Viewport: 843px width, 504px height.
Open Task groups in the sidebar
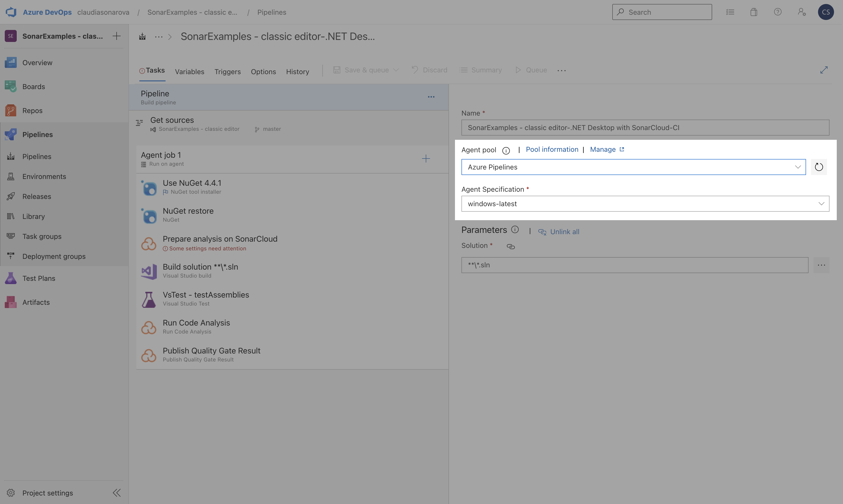coord(64,236)
